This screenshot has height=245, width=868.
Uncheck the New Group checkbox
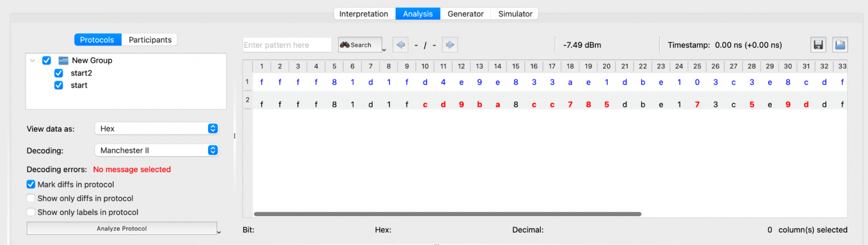coord(47,61)
